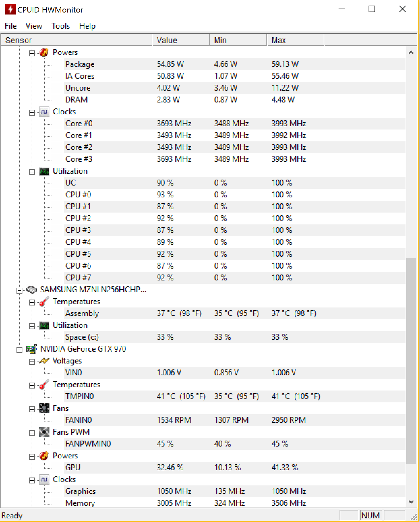Click the CPU Utilization graph icon
Image resolution: width=420 pixels, height=522 pixels.
[x=44, y=171]
